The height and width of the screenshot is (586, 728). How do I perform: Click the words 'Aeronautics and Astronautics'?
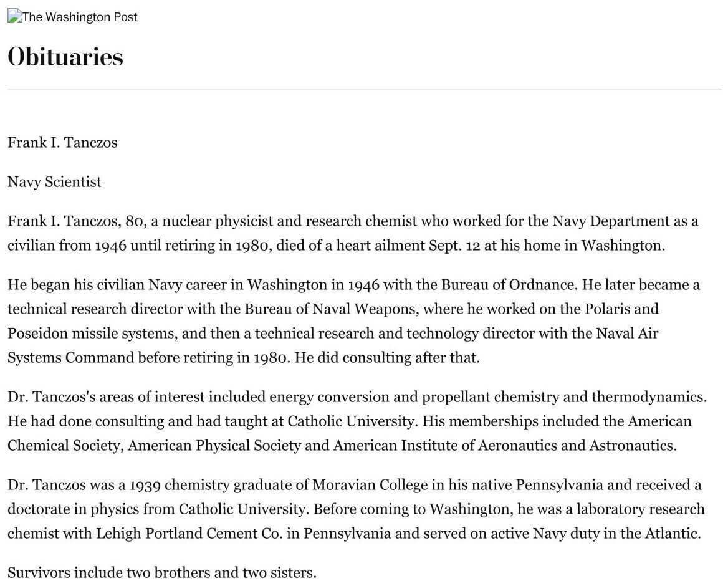[x=576, y=446]
